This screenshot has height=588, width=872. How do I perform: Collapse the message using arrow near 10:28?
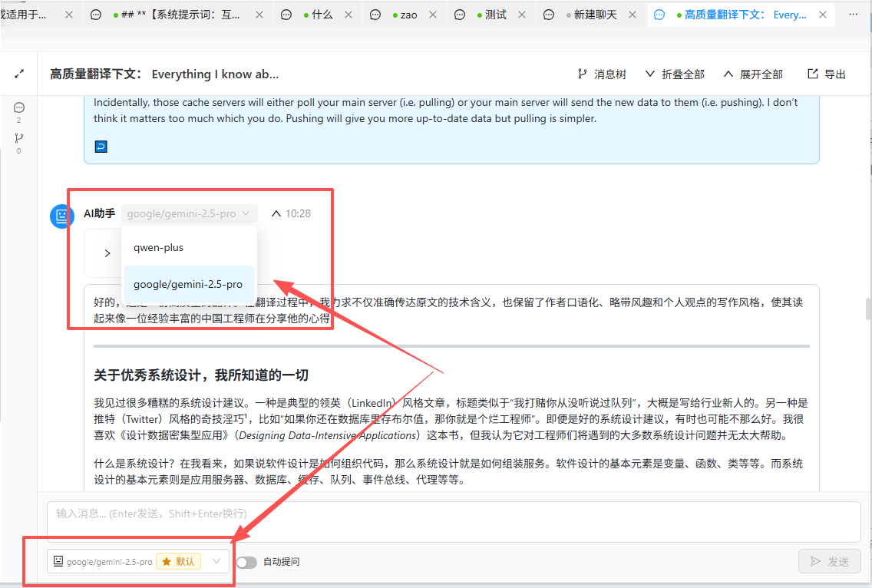click(x=276, y=213)
